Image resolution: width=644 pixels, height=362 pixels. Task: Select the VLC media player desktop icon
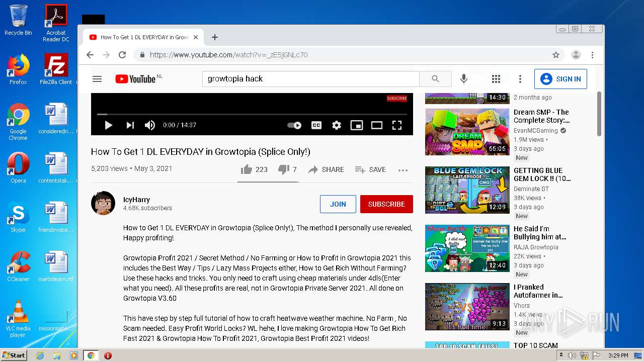click(18, 319)
